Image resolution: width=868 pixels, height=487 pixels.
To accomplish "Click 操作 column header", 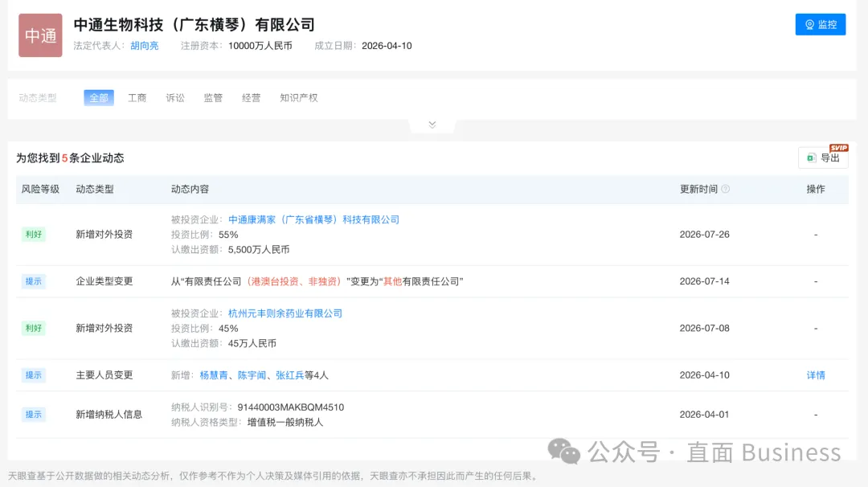I will (x=816, y=190).
